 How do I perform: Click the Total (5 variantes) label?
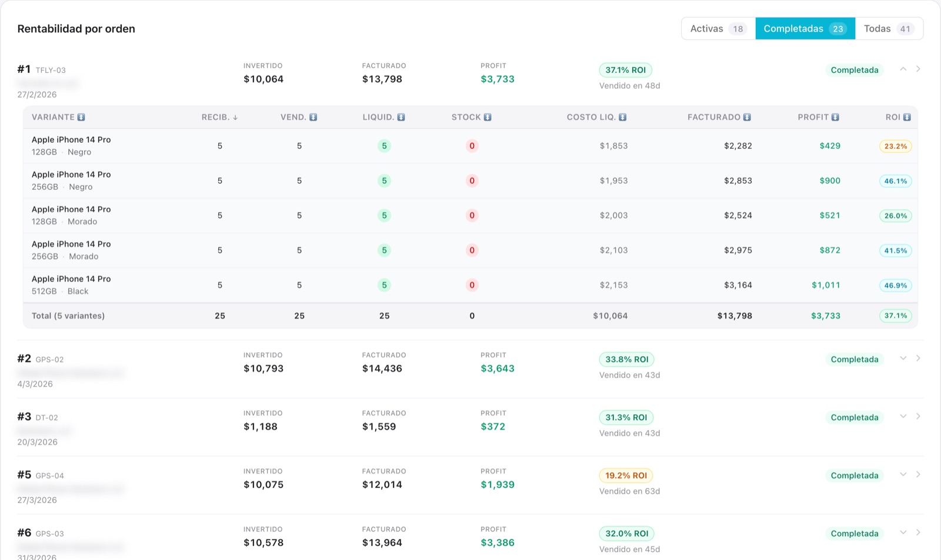[68, 316]
